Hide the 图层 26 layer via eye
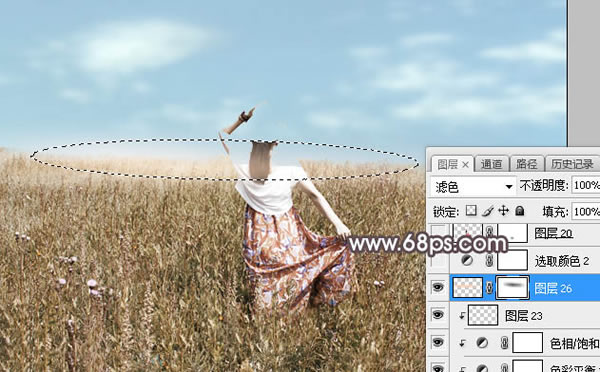Screen dimensions: 600x372 click(438, 287)
